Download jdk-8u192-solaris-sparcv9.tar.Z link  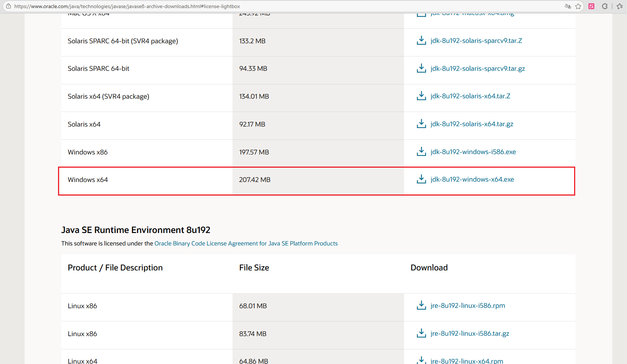point(476,41)
